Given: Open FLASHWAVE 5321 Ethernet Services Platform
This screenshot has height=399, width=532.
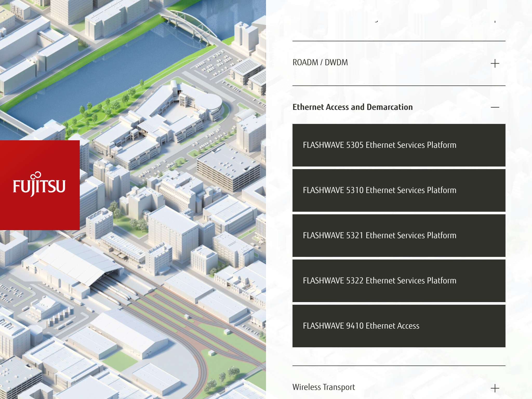Looking at the screenshot, I should [398, 236].
